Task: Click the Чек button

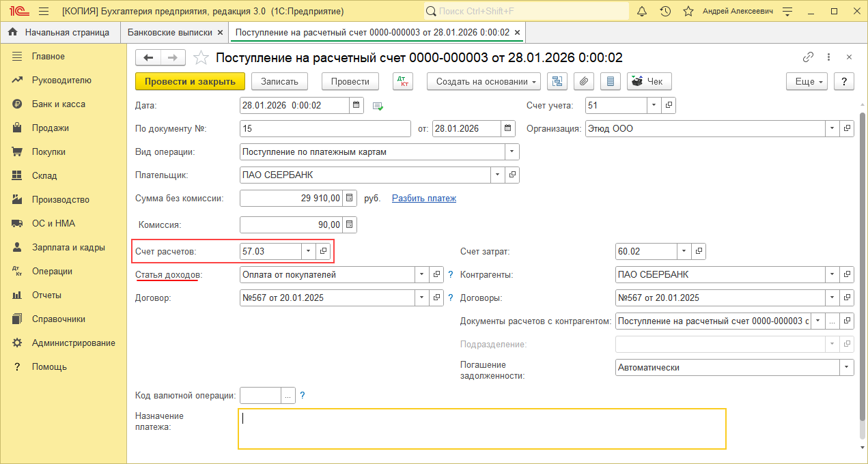Action: click(x=649, y=81)
